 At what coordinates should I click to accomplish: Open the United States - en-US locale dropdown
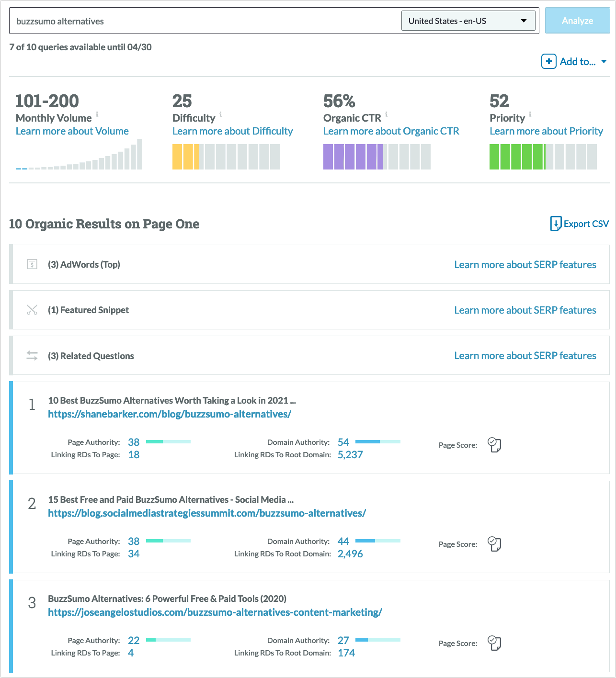(468, 21)
